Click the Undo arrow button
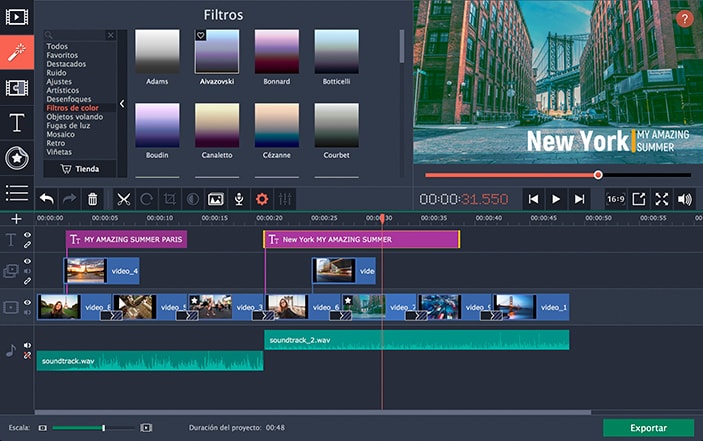The width and height of the screenshot is (703, 441). point(47,199)
